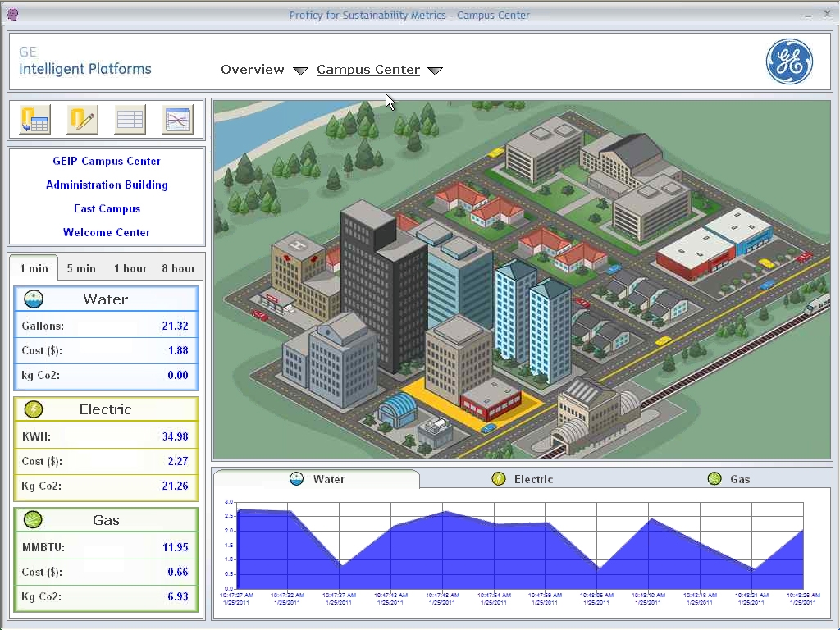
Task: Click the Water panel header
Action: click(106, 299)
